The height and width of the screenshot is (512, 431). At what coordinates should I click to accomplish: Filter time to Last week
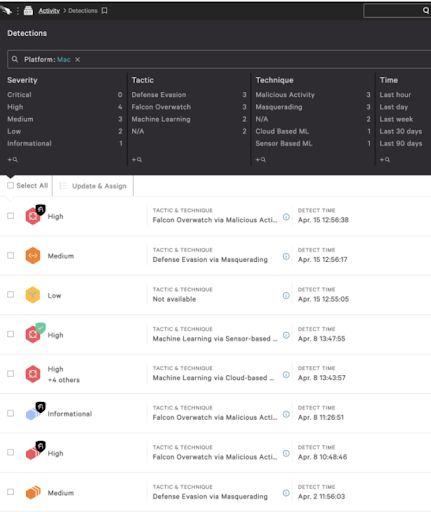click(x=396, y=119)
